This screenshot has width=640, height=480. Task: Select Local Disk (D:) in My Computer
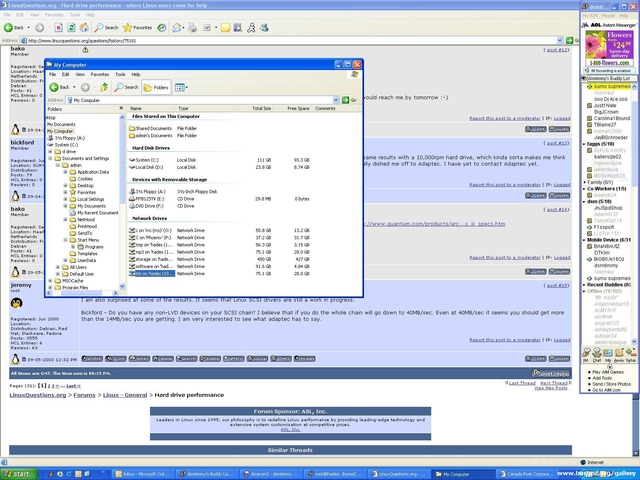coord(149,167)
